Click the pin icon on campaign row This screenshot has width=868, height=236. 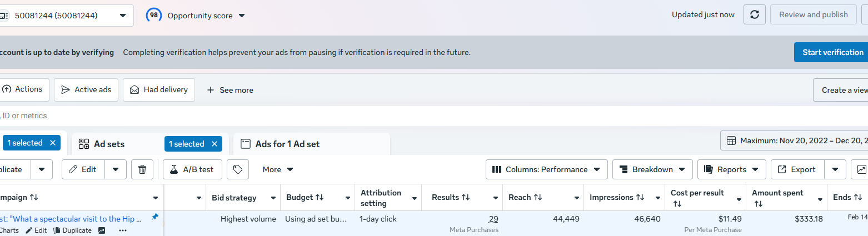pos(154,217)
